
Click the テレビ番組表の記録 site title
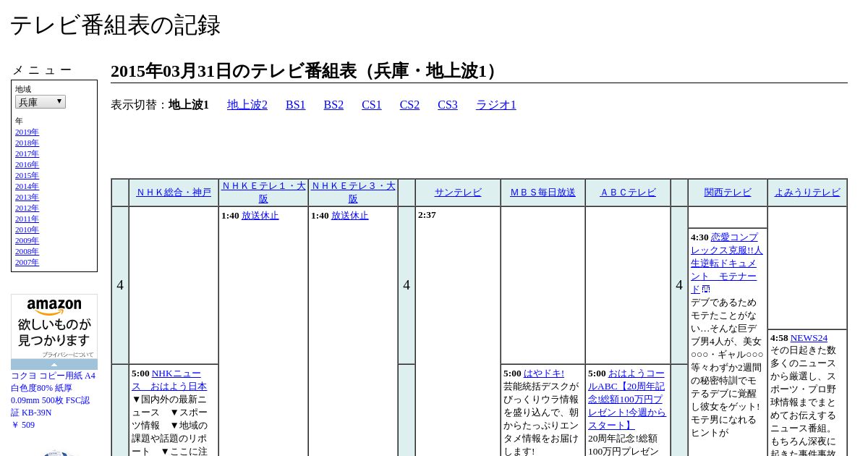point(115,25)
